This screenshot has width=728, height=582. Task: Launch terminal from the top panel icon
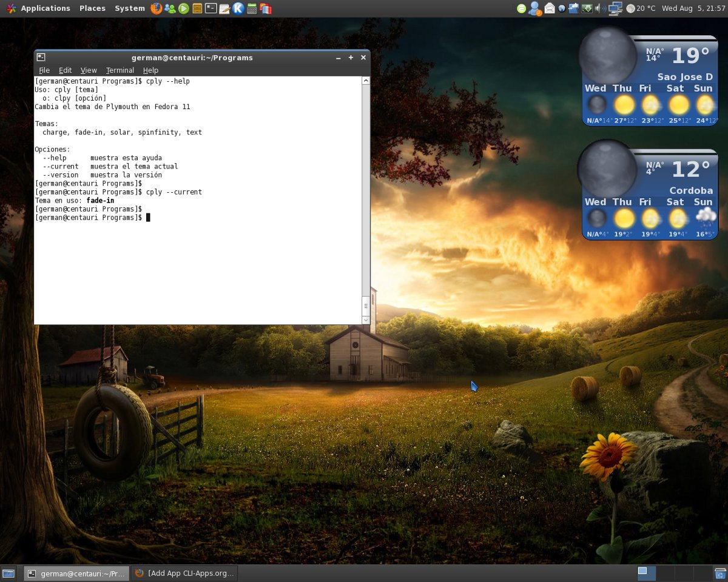211,8
